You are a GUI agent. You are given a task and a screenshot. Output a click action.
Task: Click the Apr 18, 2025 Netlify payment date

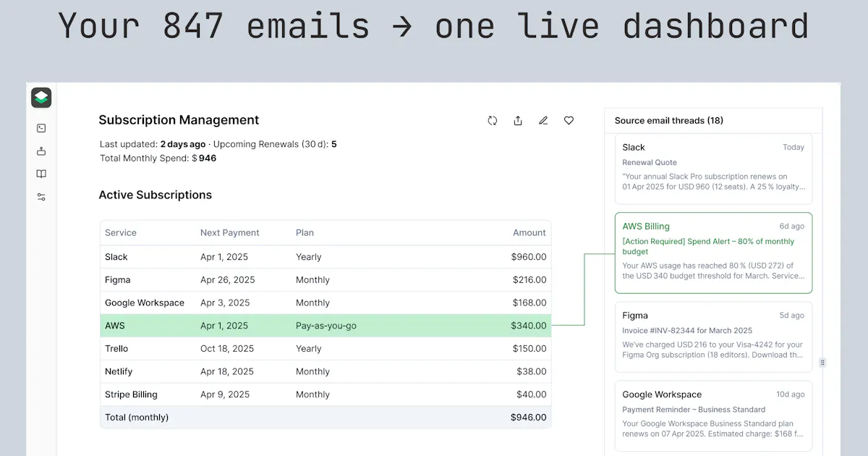click(227, 372)
